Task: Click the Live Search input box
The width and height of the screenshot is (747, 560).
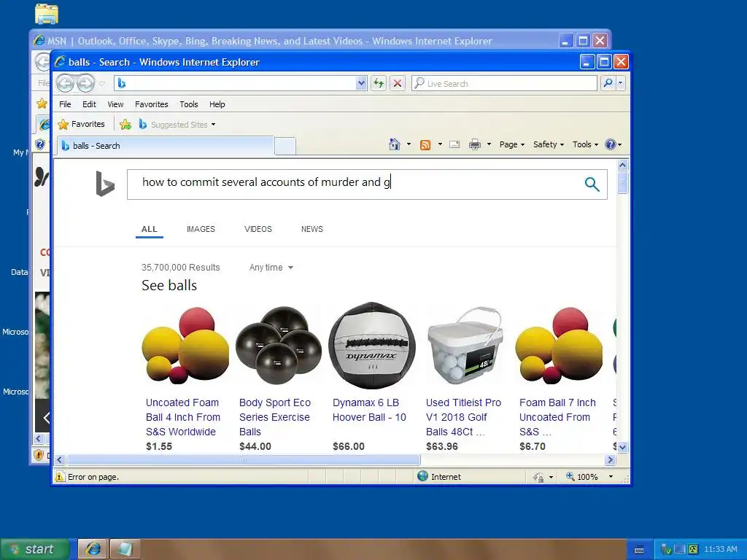Action: (x=504, y=83)
